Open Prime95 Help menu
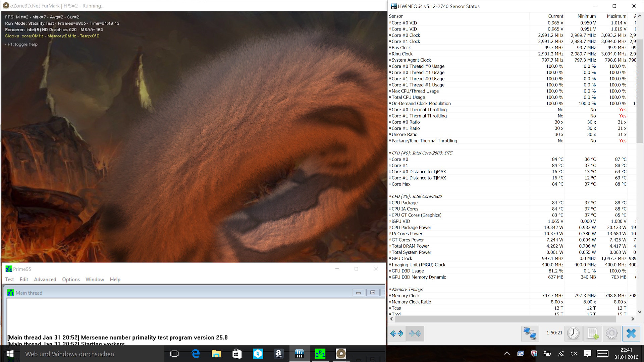 point(115,280)
